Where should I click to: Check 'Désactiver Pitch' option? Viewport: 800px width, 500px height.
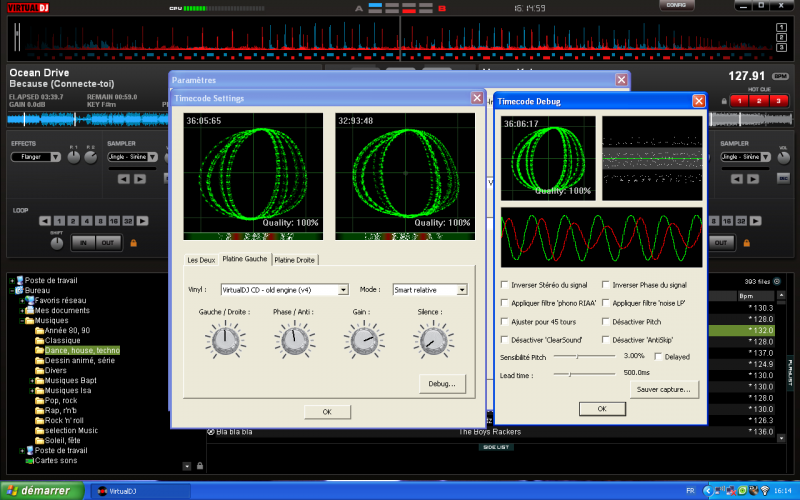tap(606, 322)
